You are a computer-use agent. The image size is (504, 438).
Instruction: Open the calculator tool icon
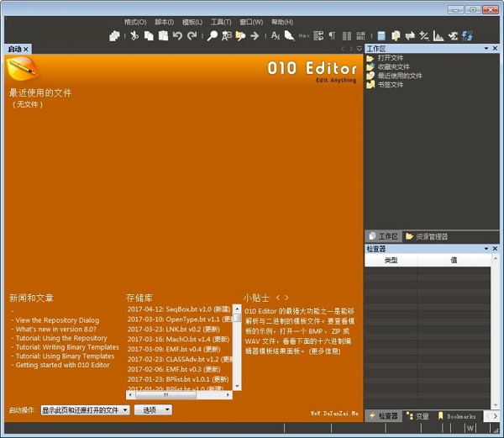click(381, 35)
